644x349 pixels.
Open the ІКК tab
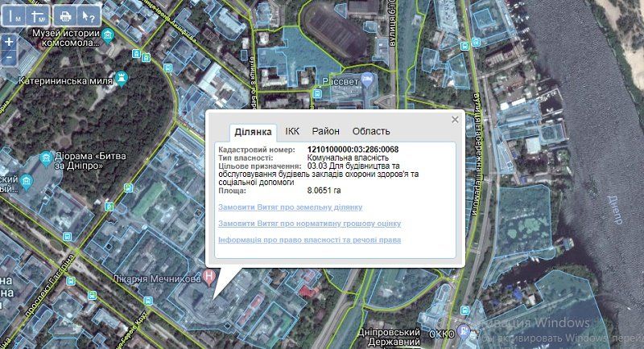[x=291, y=131]
